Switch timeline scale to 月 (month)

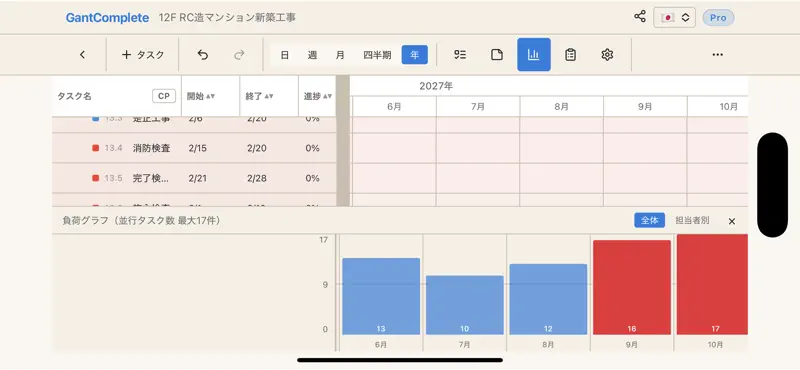[340, 55]
